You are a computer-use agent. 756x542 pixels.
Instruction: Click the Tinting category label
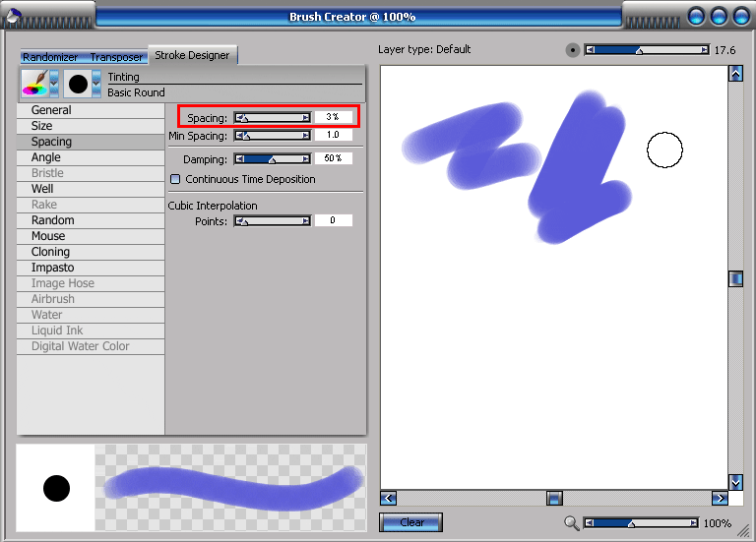pos(123,77)
